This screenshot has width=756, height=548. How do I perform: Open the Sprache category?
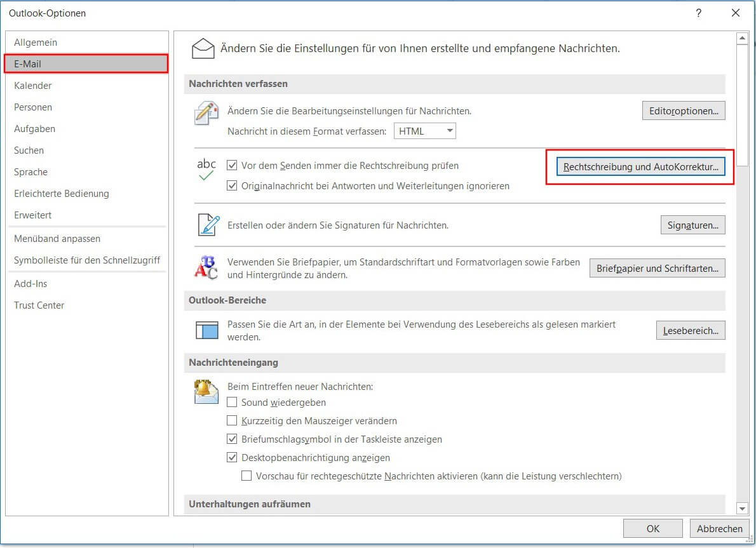point(87,172)
